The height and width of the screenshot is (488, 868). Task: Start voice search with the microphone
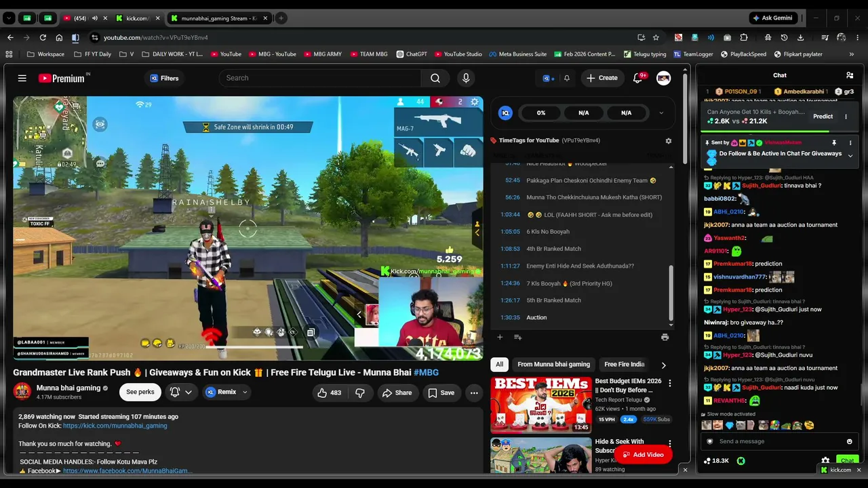coord(466,78)
